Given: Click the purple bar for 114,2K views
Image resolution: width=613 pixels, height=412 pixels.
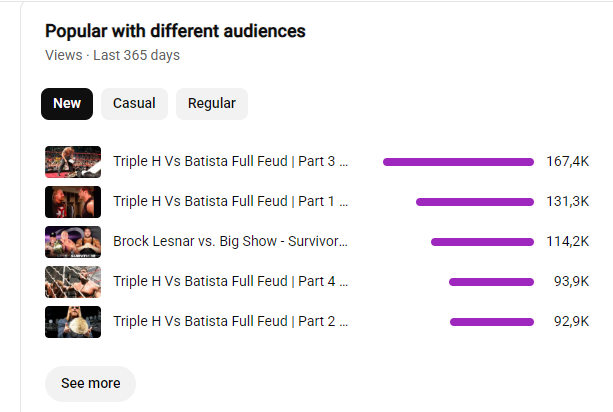Looking at the screenshot, I should [482, 242].
